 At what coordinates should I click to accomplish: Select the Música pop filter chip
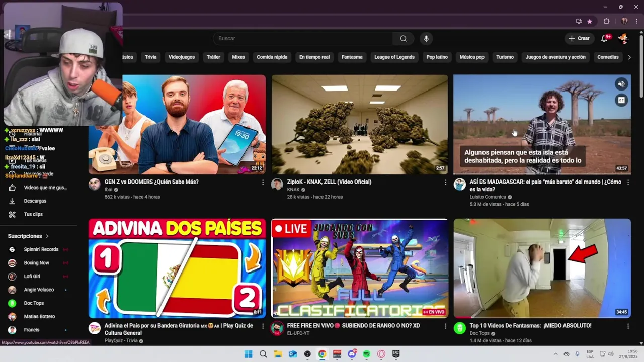pyautogui.click(x=472, y=57)
